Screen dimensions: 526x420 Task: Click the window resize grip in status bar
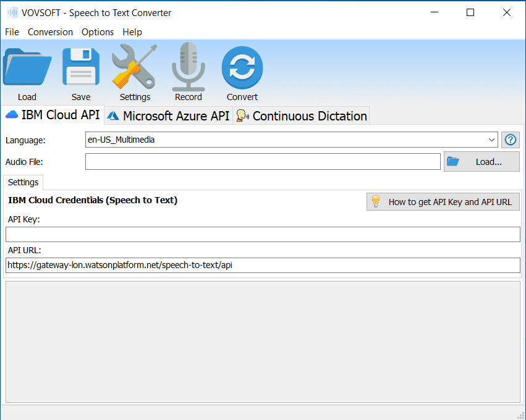(520, 416)
